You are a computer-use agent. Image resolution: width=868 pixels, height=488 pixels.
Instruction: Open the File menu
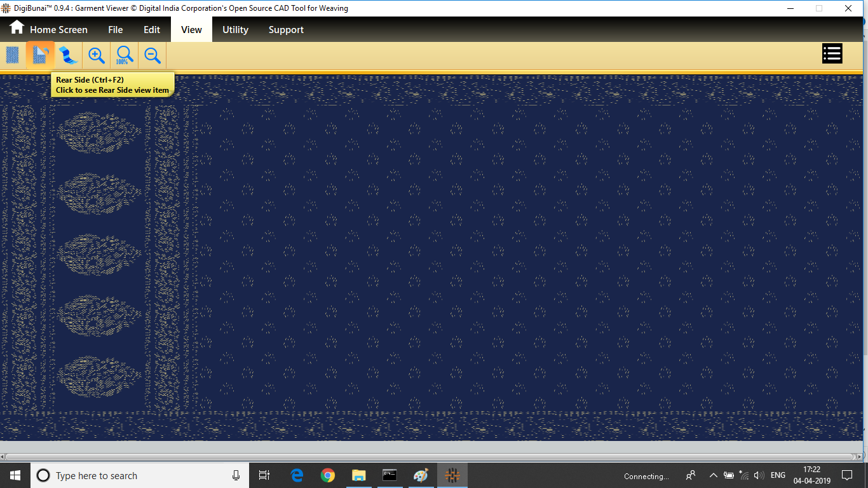[115, 30]
